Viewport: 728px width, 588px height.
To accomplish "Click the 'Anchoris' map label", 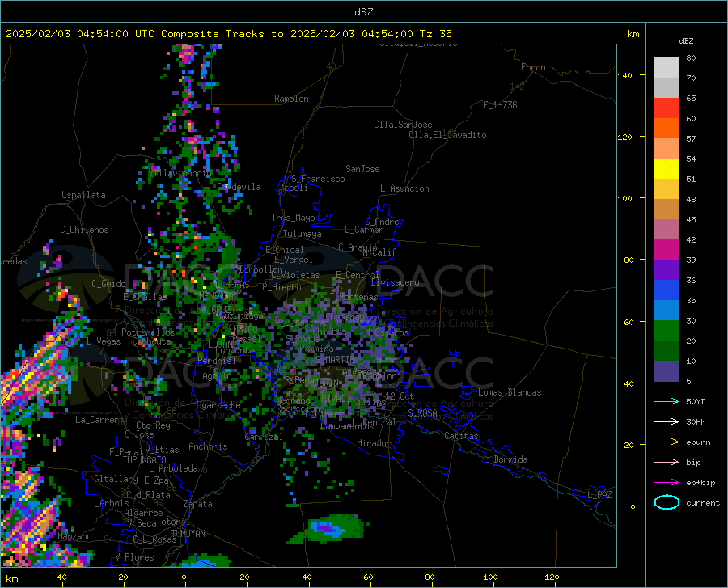I will (208, 446).
